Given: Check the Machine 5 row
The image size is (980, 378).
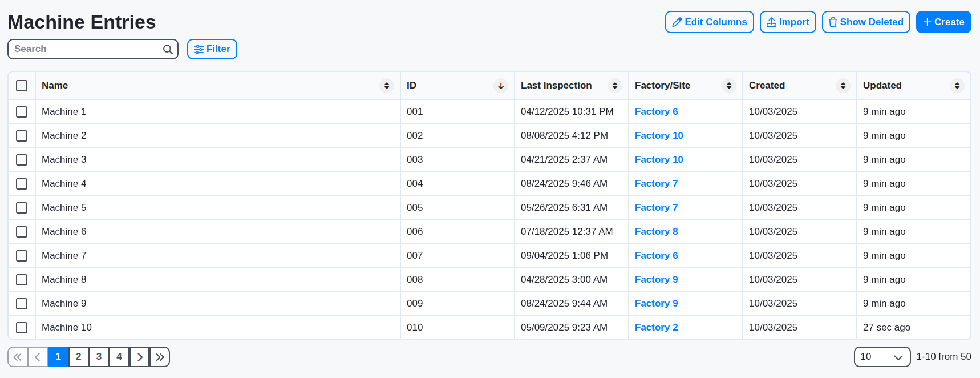Looking at the screenshot, I should click(22, 208).
